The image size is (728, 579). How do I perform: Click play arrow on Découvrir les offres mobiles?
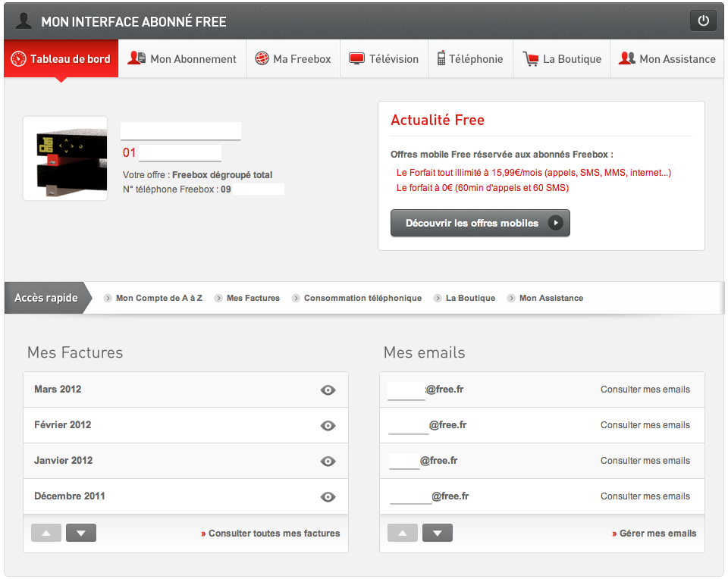556,223
